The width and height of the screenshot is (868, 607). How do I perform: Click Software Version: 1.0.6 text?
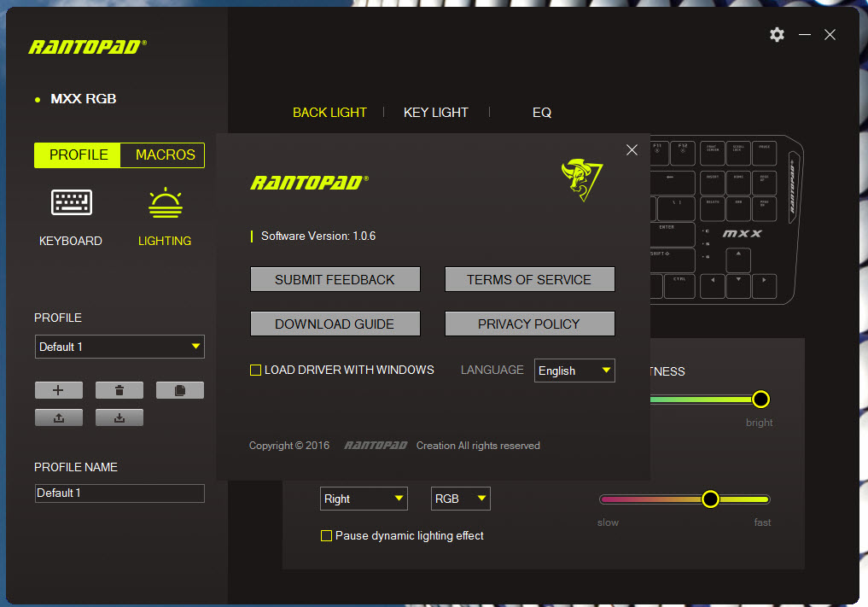coord(318,236)
